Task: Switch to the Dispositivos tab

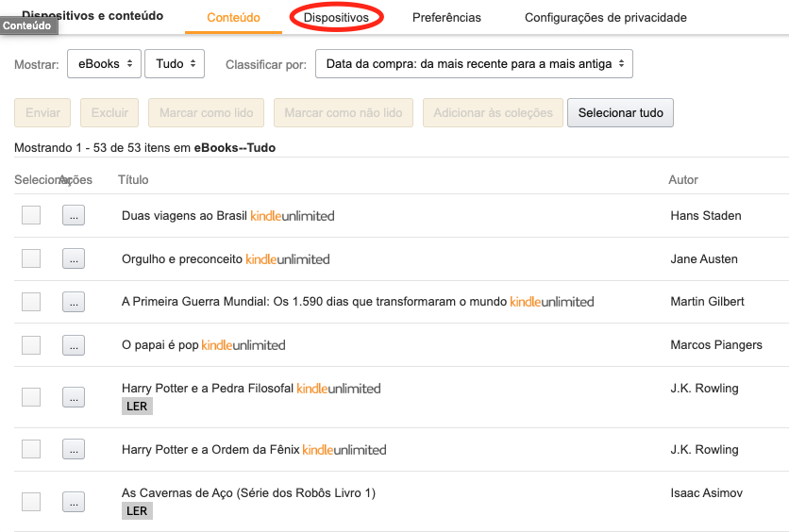Action: 336,18
